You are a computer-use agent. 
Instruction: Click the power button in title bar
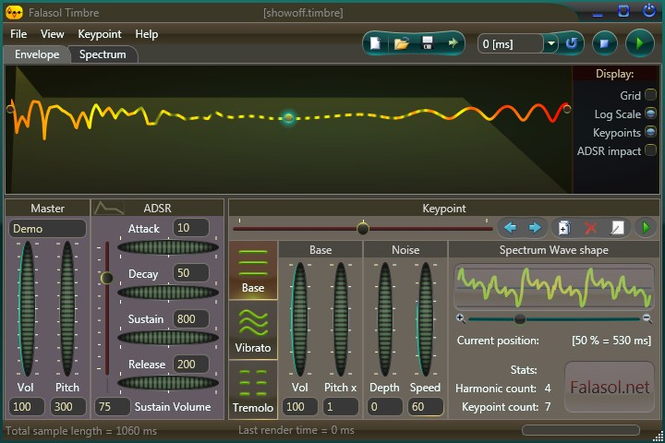click(649, 11)
